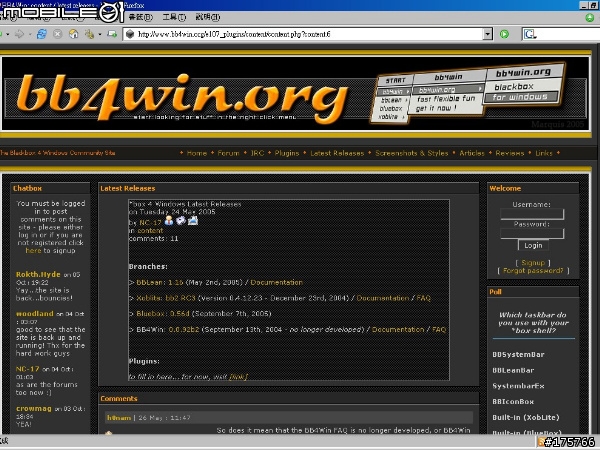Click the Home page icon
This screenshot has height=450, width=600.
click(73, 34)
